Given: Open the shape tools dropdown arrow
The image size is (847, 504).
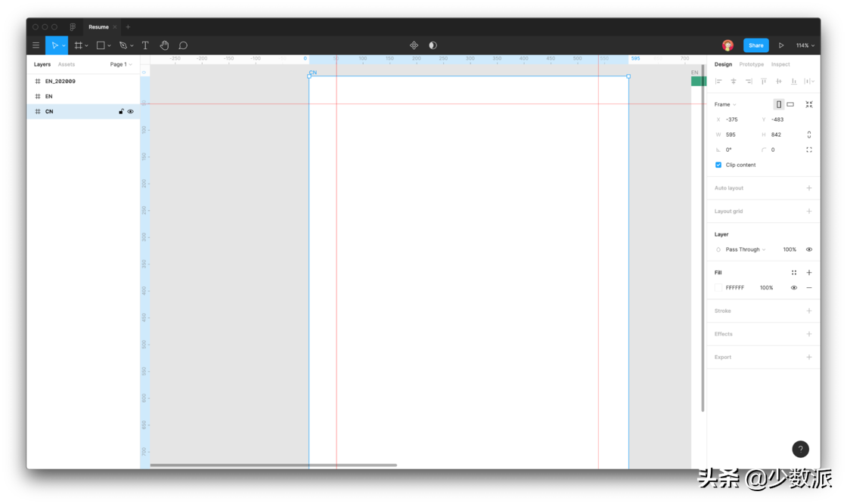Looking at the screenshot, I should (x=109, y=46).
